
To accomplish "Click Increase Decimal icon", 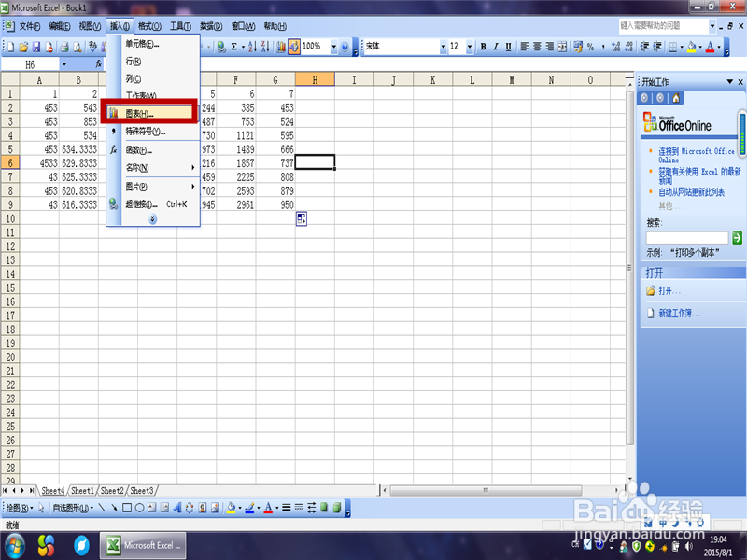I will coord(615,47).
